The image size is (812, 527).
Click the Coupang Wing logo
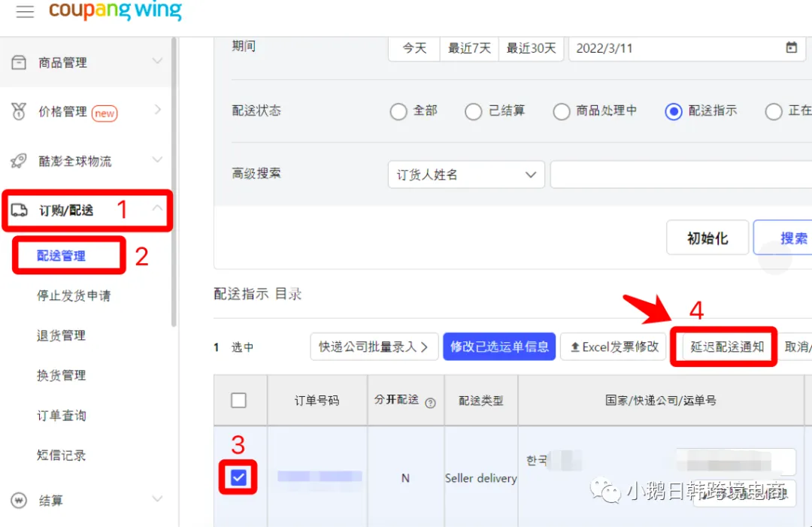116,11
